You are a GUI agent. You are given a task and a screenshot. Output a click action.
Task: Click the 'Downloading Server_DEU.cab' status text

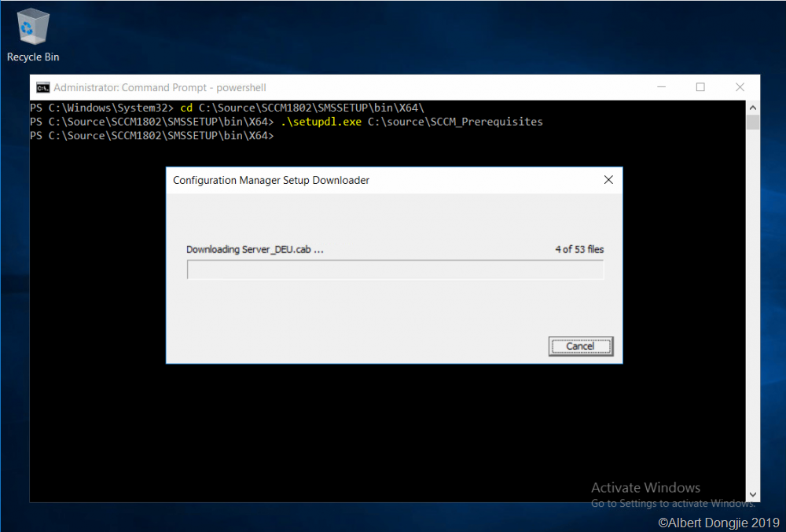[x=255, y=250]
